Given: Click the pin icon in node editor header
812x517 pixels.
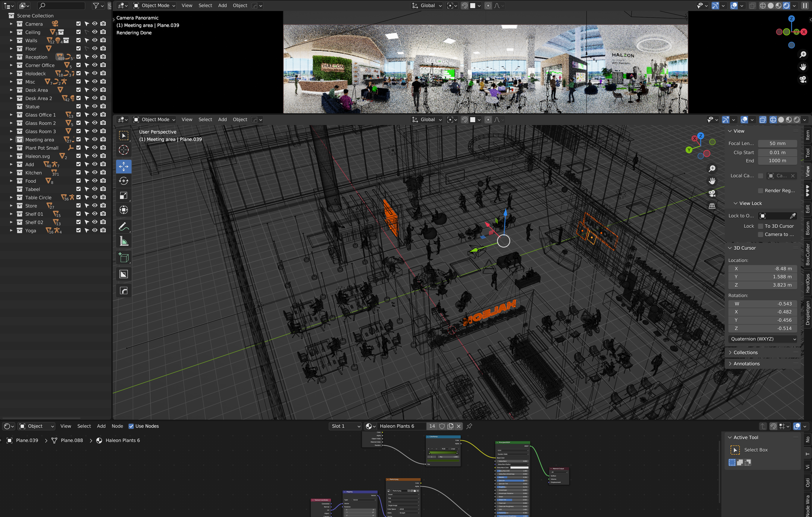Looking at the screenshot, I should (469, 426).
